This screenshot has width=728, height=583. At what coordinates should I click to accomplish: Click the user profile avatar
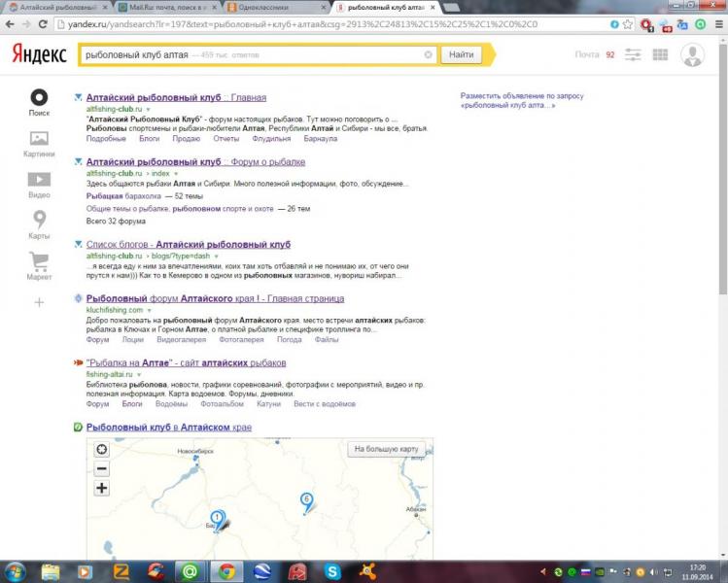point(692,54)
